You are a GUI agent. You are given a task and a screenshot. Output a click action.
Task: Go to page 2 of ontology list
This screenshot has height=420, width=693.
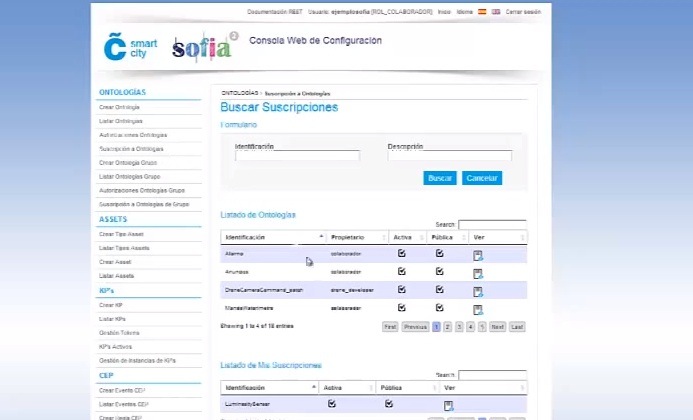(x=447, y=327)
